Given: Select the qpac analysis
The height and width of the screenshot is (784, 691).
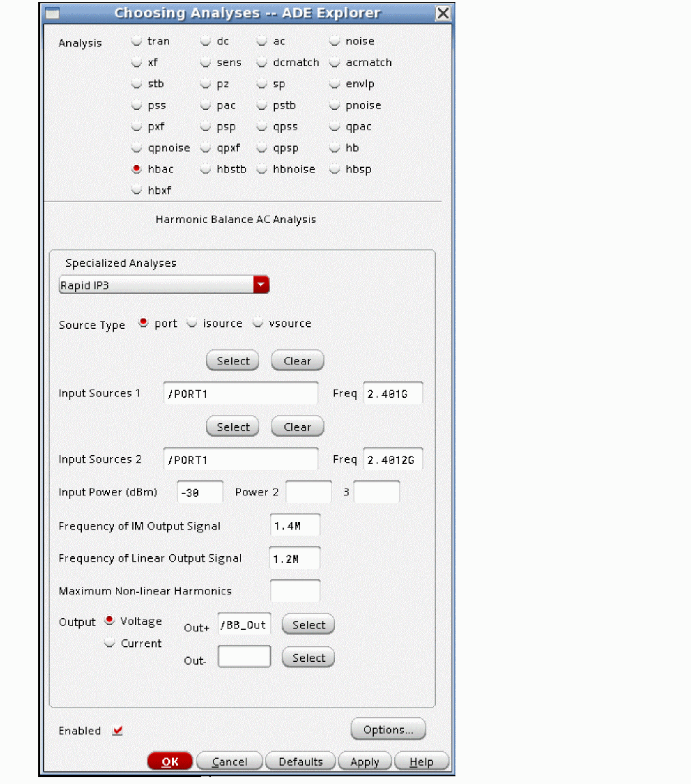Looking at the screenshot, I should [334, 127].
